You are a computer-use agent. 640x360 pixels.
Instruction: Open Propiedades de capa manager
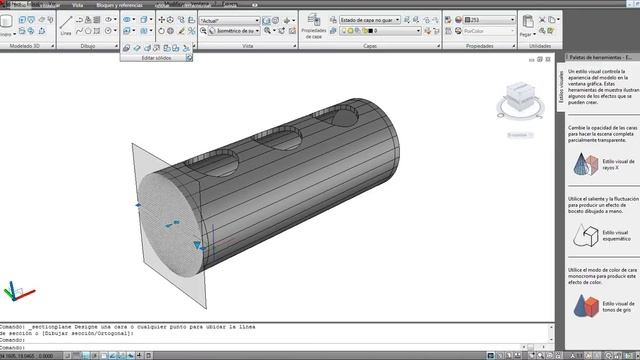[314, 27]
